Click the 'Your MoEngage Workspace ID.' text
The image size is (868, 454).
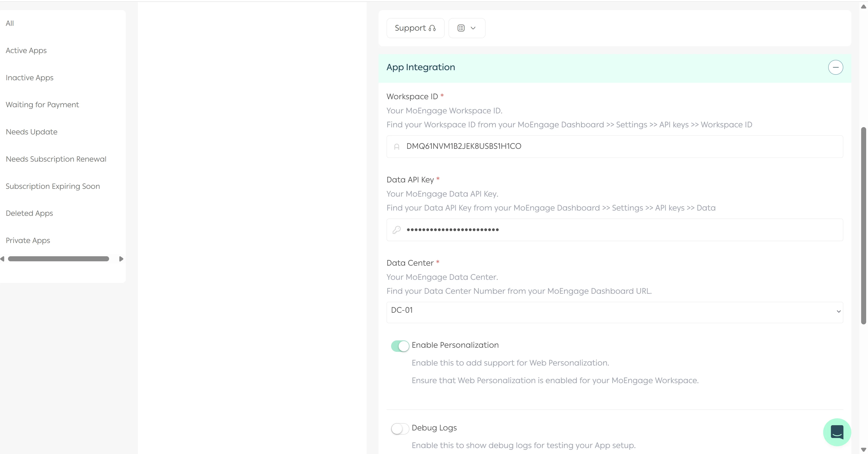pos(444,111)
